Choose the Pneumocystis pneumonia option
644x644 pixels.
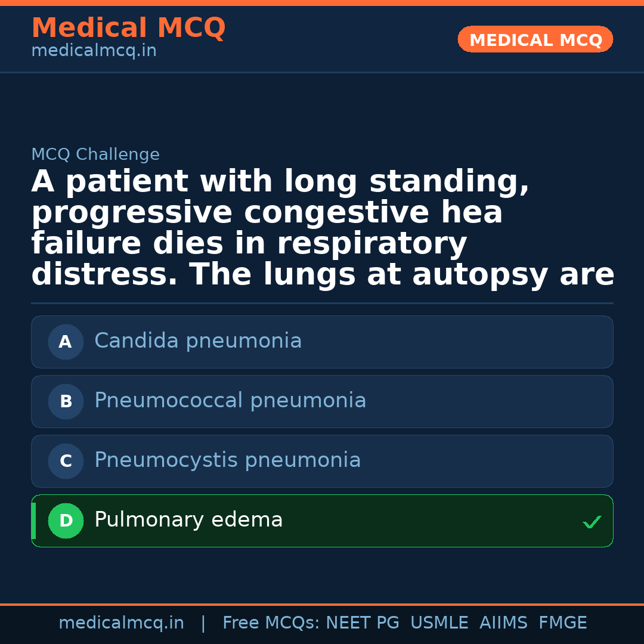coord(227,460)
